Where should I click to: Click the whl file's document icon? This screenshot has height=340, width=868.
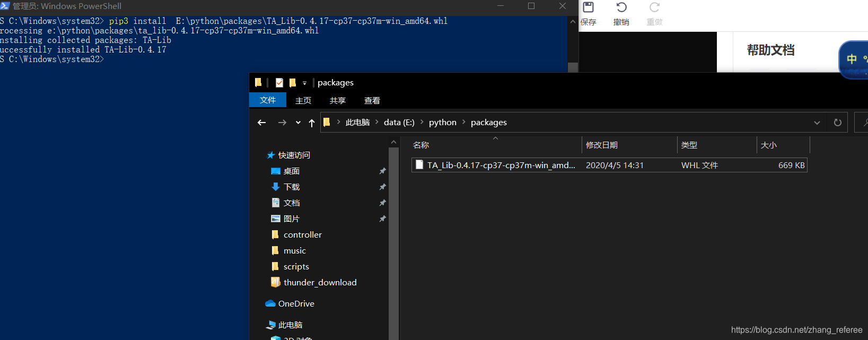click(x=419, y=165)
